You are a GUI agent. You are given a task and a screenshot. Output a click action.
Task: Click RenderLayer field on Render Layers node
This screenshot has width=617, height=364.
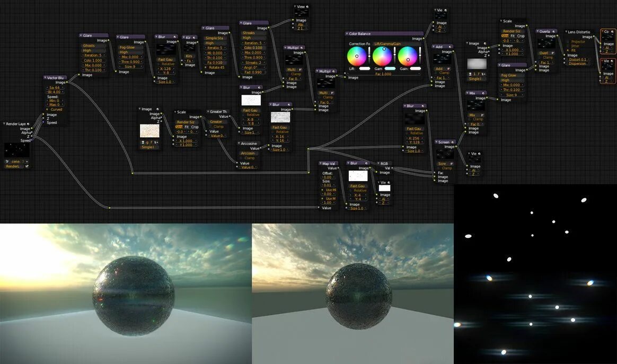pyautogui.click(x=14, y=166)
